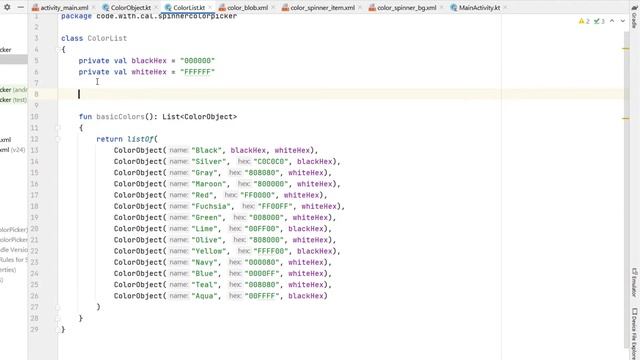
Task: Click the List<ColorObject> return type
Action: 200,117
